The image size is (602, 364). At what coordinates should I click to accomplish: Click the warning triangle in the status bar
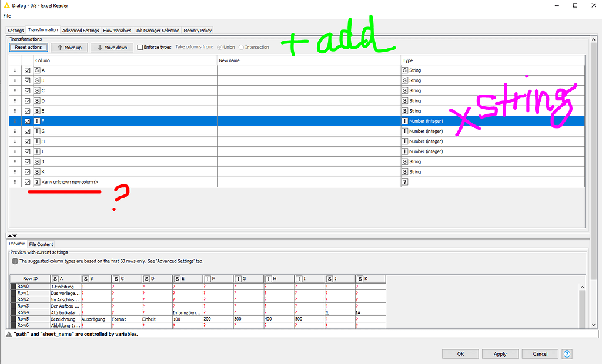point(8,333)
